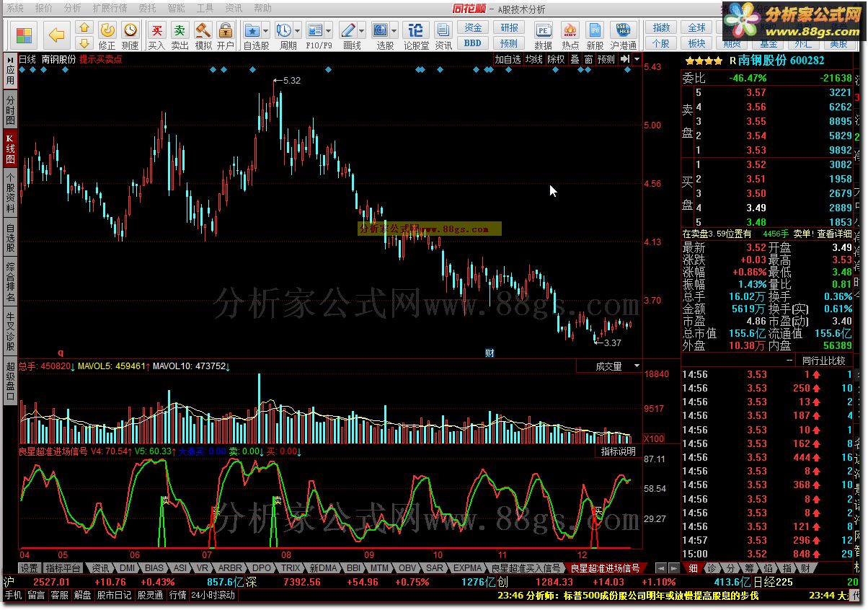This screenshot has width=868, height=610.
Task: Open 指标说明 indicator description
Action: pyautogui.click(x=619, y=451)
